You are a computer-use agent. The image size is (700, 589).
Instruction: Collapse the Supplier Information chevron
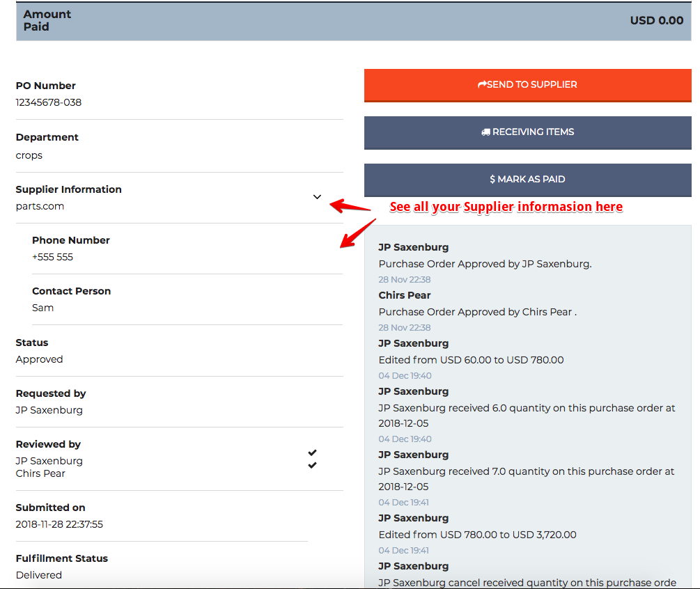point(317,197)
